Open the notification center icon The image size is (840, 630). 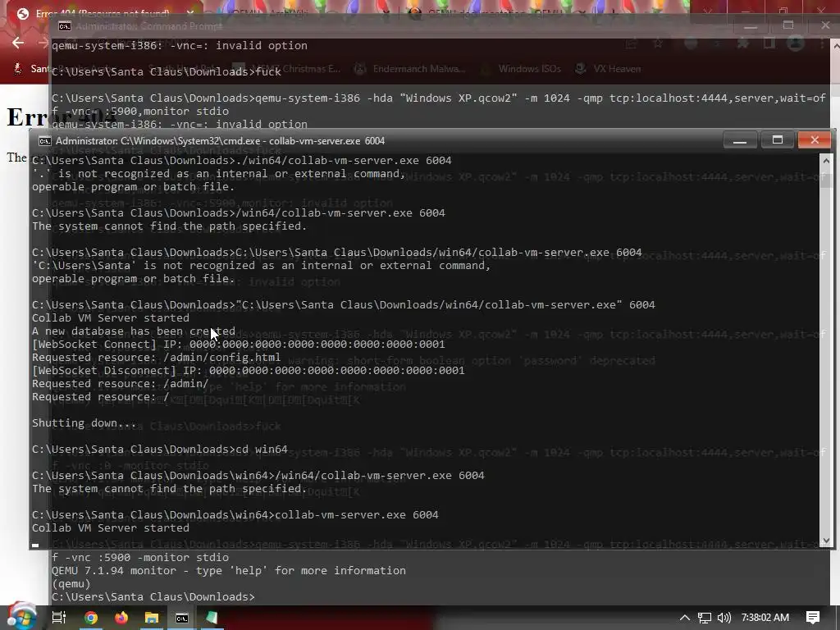click(813, 618)
